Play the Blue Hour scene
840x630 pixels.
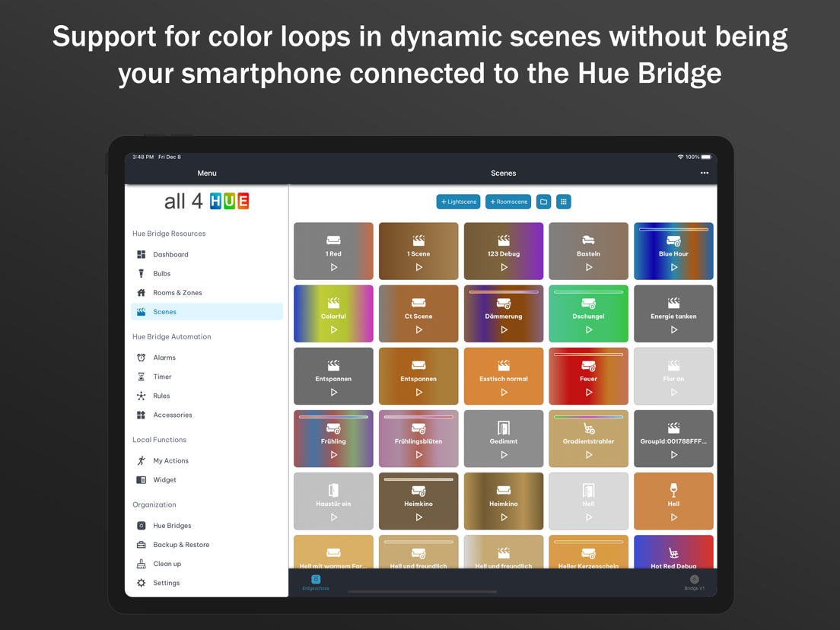point(674,267)
